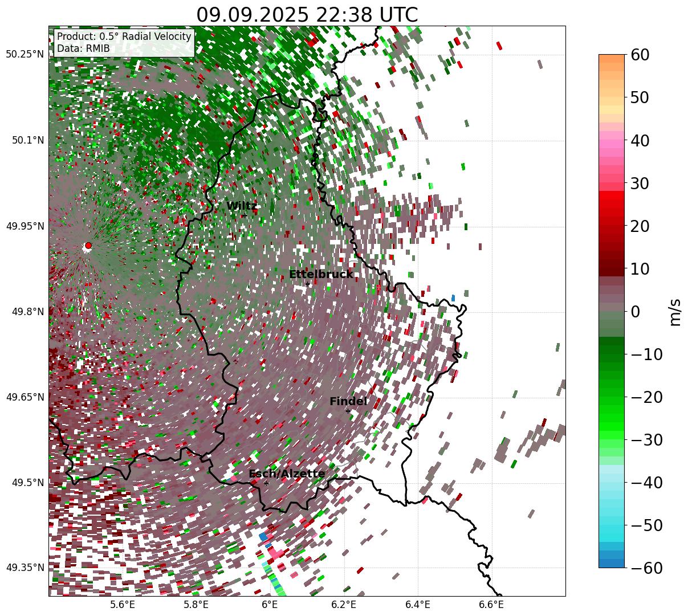Click the 6°E longitude label
688x616 pixels.
pos(270,605)
